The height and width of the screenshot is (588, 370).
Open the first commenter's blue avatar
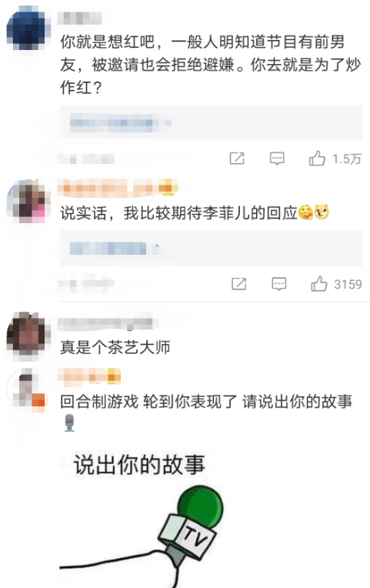pyautogui.click(x=28, y=31)
